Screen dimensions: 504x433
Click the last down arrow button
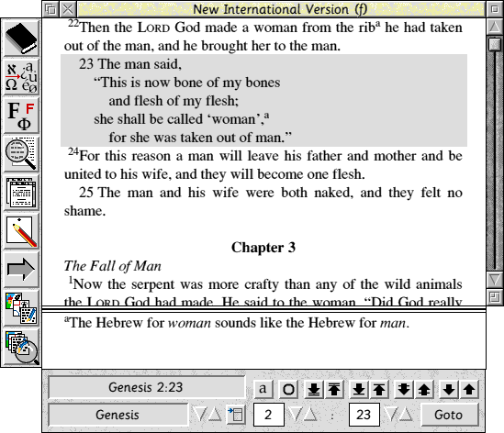449,389
